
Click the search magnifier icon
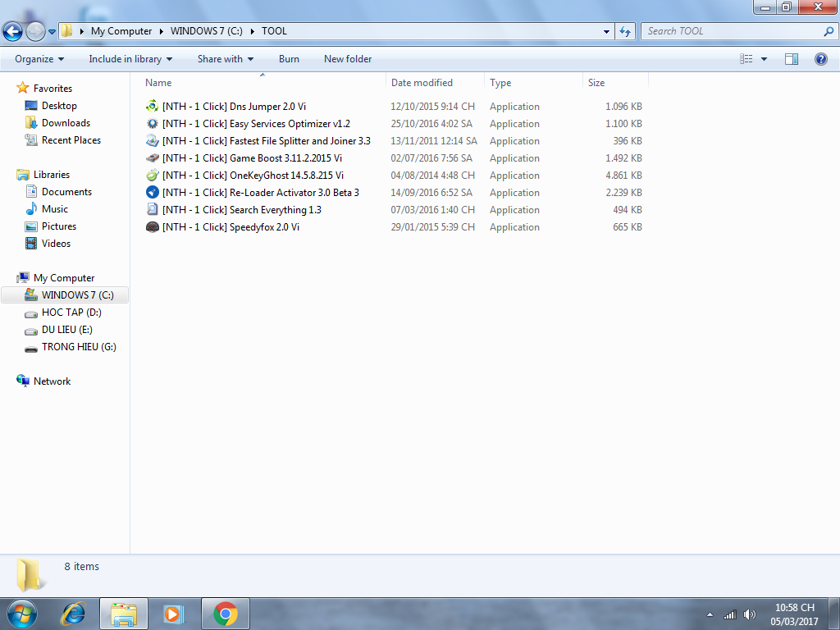point(829,32)
